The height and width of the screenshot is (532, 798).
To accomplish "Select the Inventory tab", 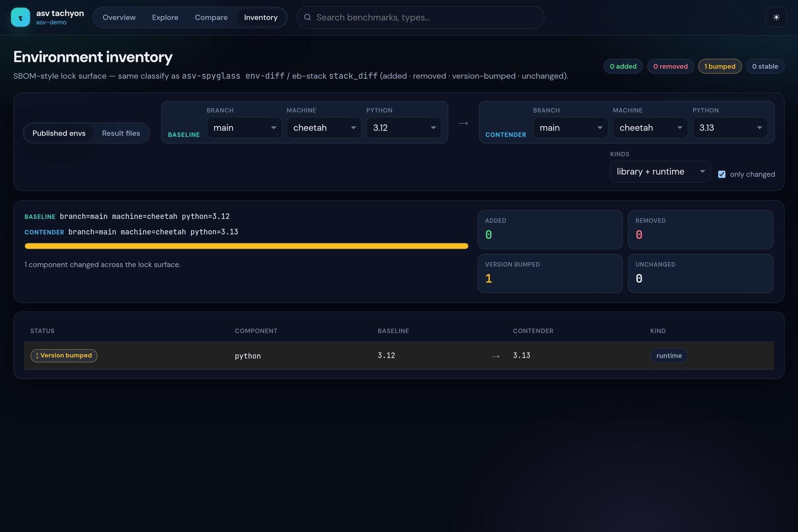I will (x=261, y=17).
